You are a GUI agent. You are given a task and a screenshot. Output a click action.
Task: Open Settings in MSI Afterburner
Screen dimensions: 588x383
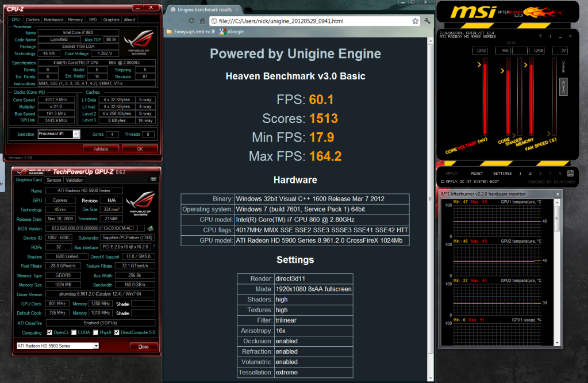click(502, 173)
